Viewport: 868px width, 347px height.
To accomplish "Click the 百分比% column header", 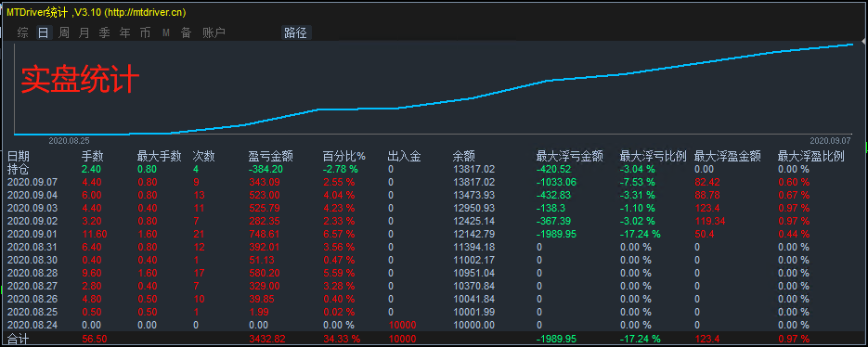I will coord(344,157).
